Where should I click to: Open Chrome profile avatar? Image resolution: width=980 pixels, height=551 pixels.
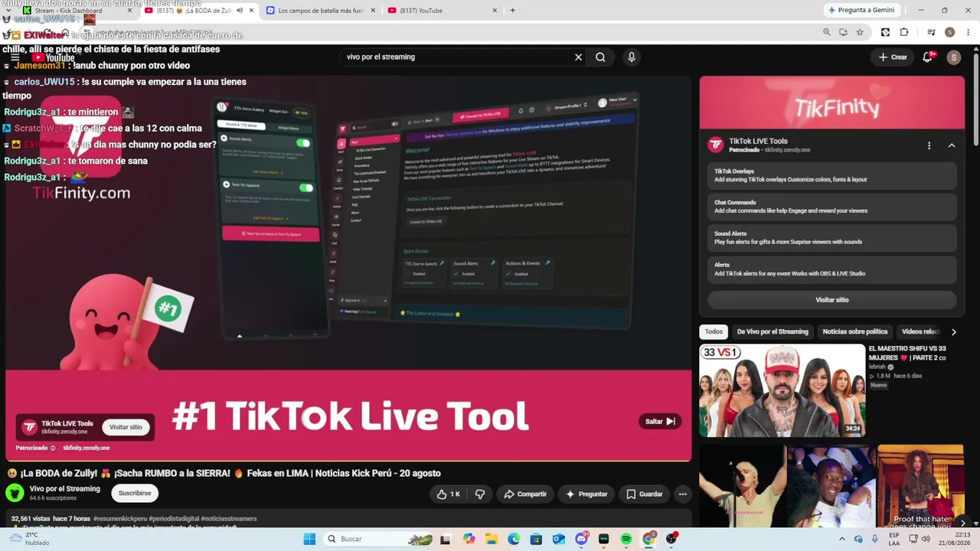(949, 32)
